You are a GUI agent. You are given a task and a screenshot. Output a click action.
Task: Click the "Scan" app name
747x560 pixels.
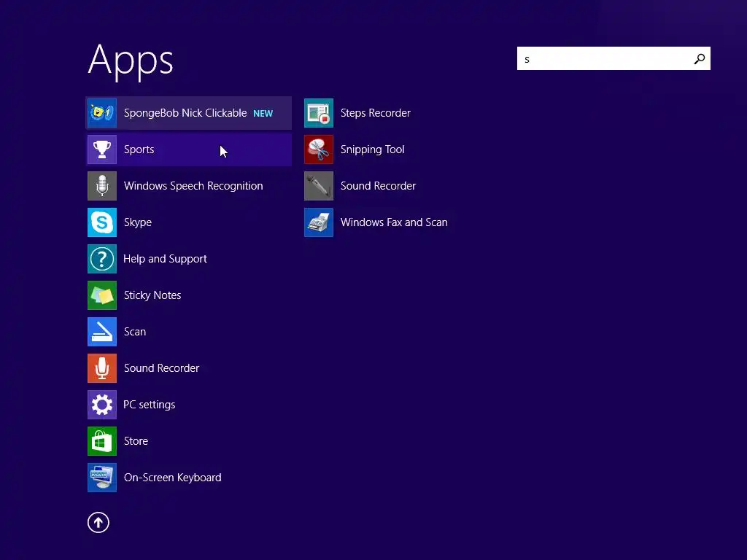(135, 332)
